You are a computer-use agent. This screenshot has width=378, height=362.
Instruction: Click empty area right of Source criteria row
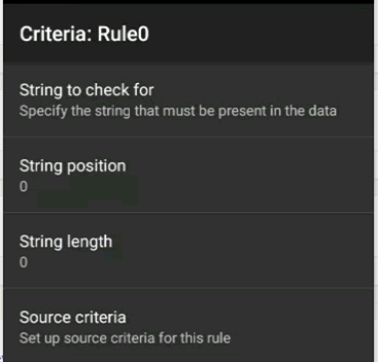[300, 326]
